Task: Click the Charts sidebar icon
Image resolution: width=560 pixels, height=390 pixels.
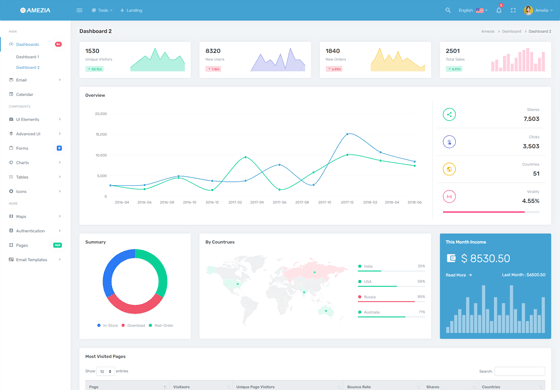Action: coord(11,162)
